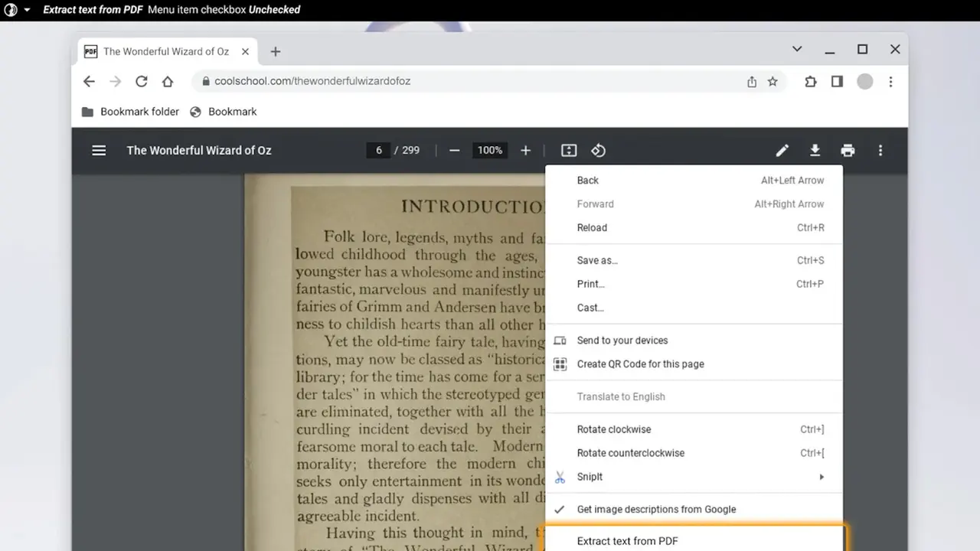Screen dimensions: 980x551
Task: Select Back in context menu
Action: [x=694, y=181]
